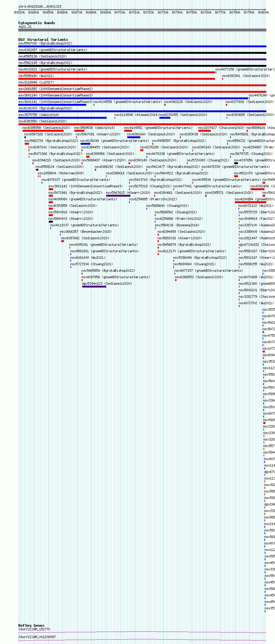The height and width of the screenshot is (644, 275).
Task: Open nsv4342697 (gnomADStructuralVariants) label
Action: tap(53, 50)
